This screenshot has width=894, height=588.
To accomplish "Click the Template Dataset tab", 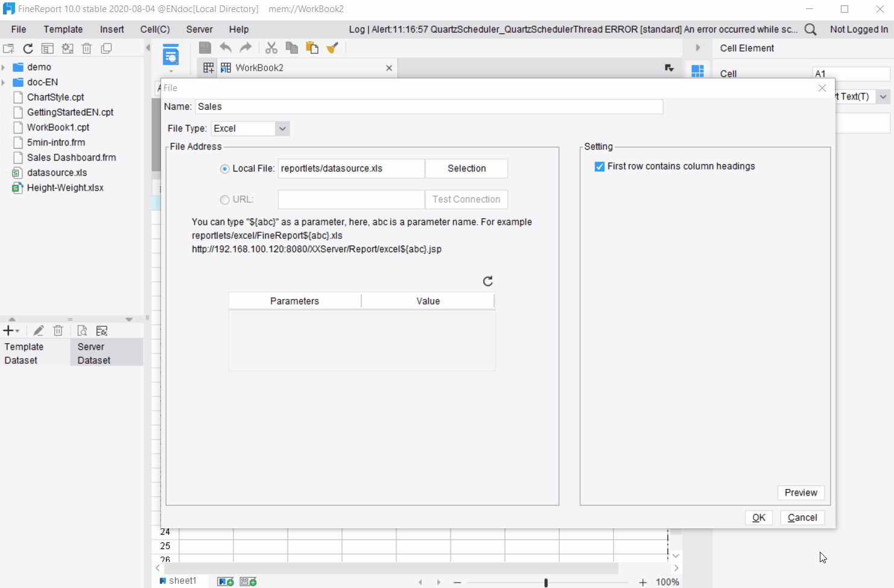I will point(35,353).
